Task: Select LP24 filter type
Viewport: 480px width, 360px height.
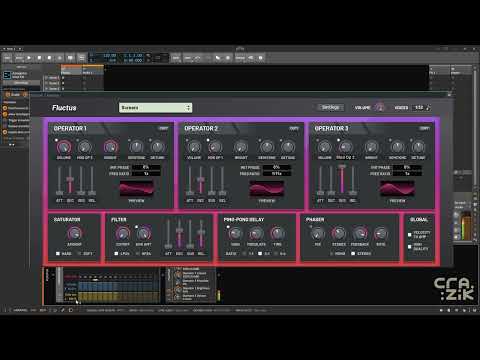Action: (x=116, y=254)
